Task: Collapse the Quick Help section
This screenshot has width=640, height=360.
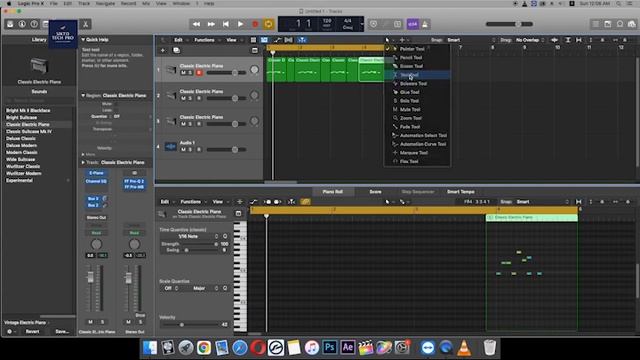Action: click(x=83, y=40)
